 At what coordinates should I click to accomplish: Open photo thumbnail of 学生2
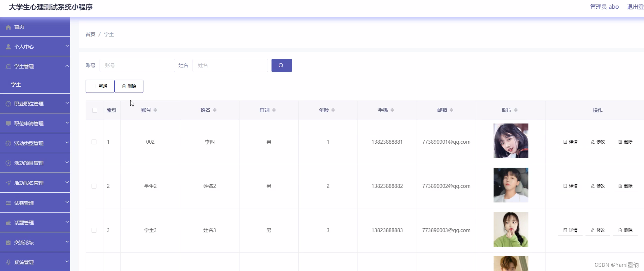coord(511,185)
